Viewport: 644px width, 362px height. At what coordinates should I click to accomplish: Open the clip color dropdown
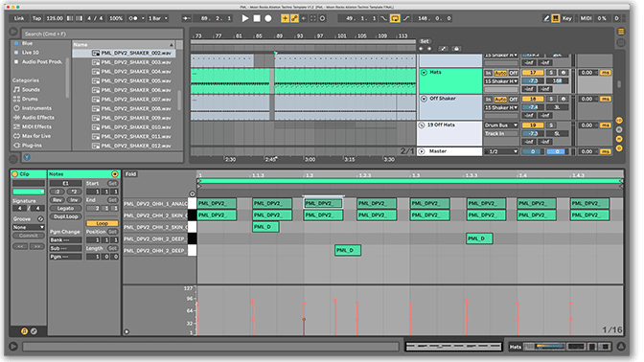tap(29, 192)
